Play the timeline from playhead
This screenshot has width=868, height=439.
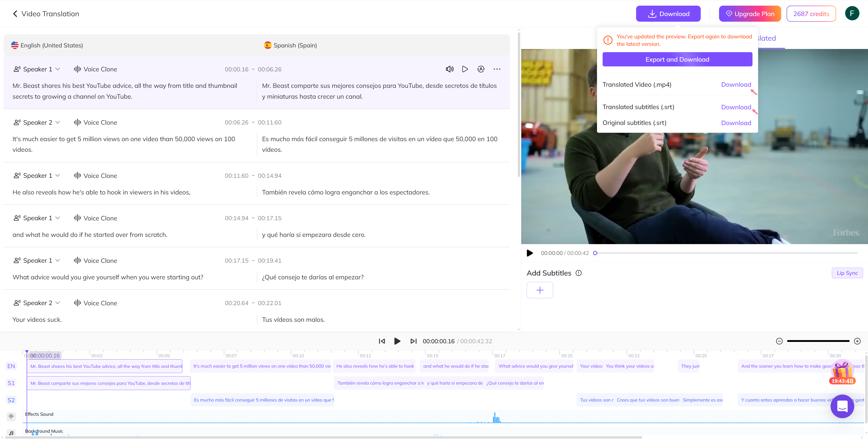[397, 341]
